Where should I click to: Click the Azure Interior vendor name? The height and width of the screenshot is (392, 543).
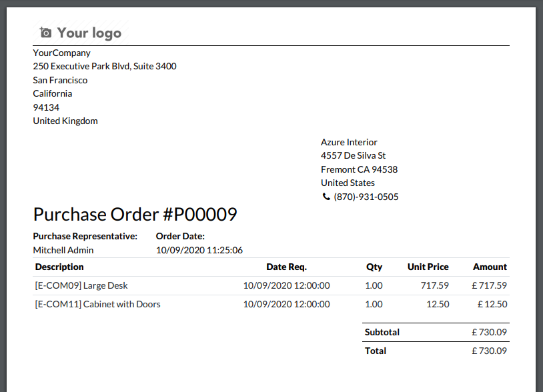click(349, 142)
